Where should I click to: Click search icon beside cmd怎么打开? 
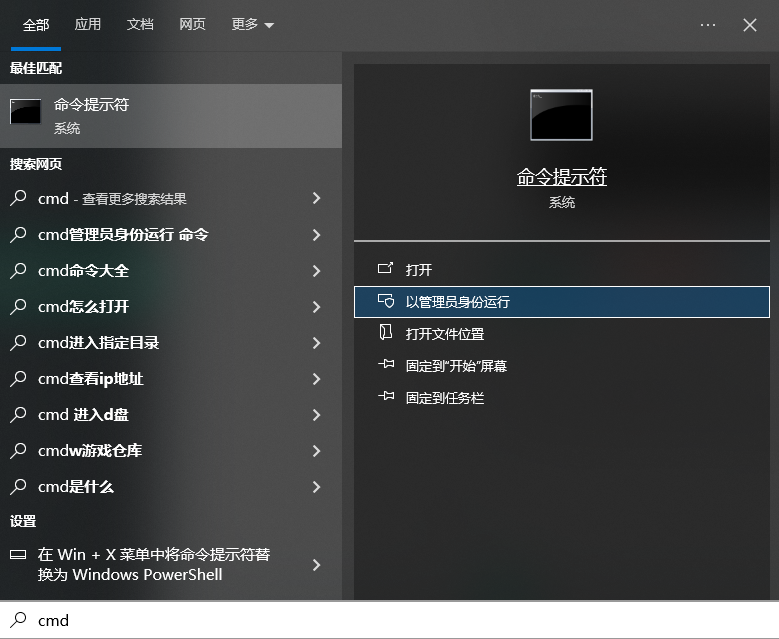[18, 306]
